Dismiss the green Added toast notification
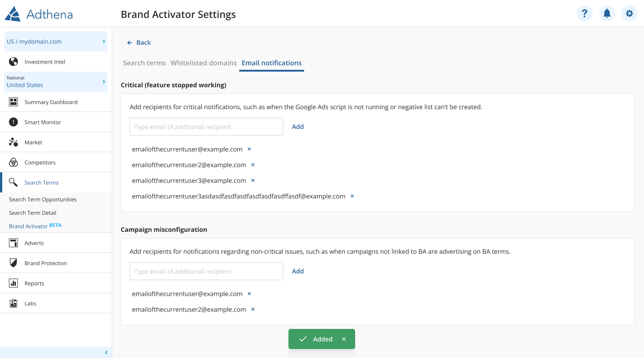This screenshot has width=644, height=358. (344, 339)
